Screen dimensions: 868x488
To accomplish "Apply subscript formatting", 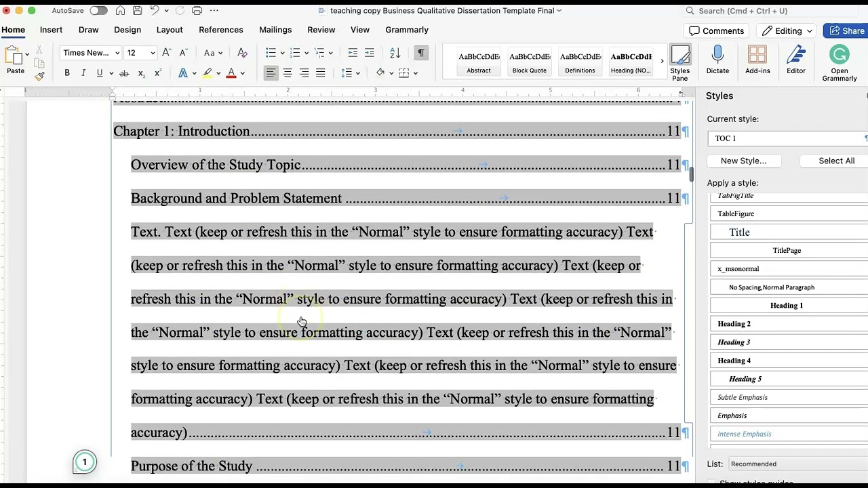I will pyautogui.click(x=141, y=73).
